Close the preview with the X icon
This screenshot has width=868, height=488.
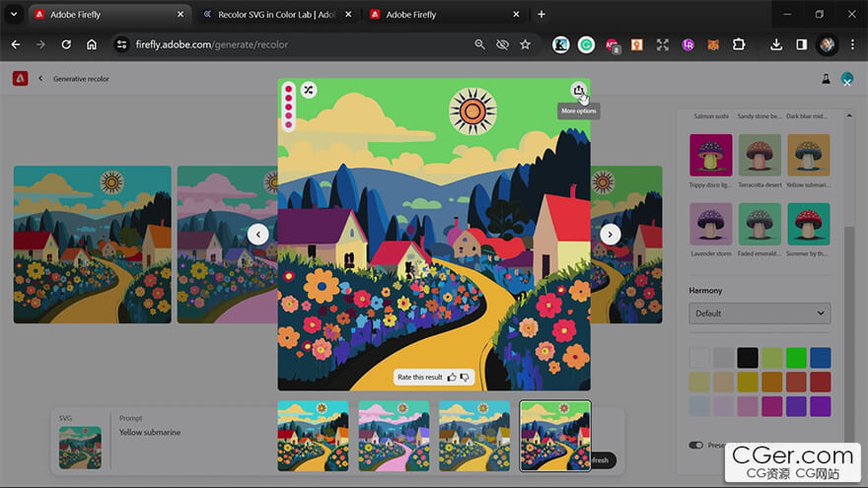coord(847,83)
